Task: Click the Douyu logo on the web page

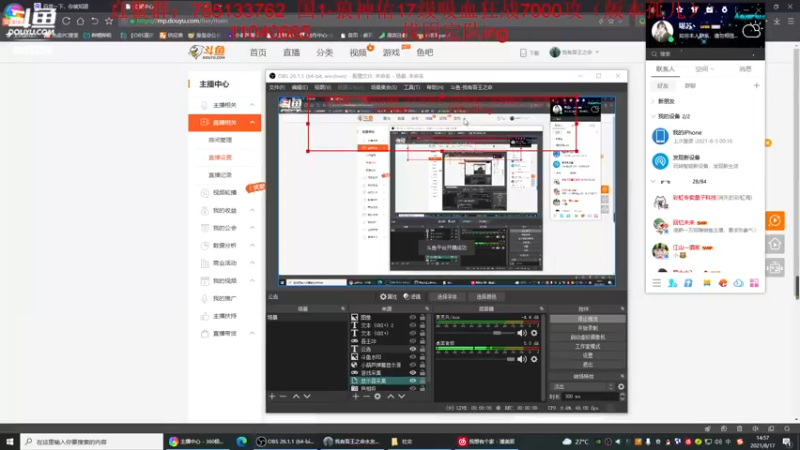Action: click(x=207, y=52)
